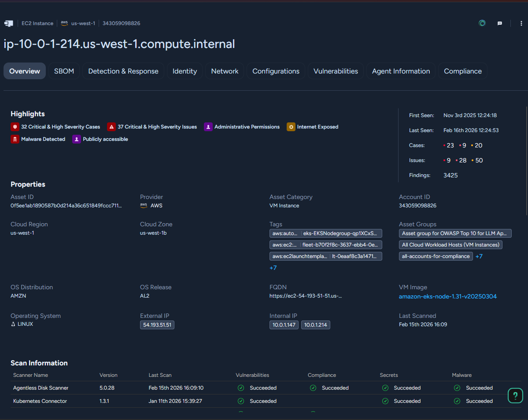Open the Network tab
The height and width of the screenshot is (420, 528).
pyautogui.click(x=225, y=71)
